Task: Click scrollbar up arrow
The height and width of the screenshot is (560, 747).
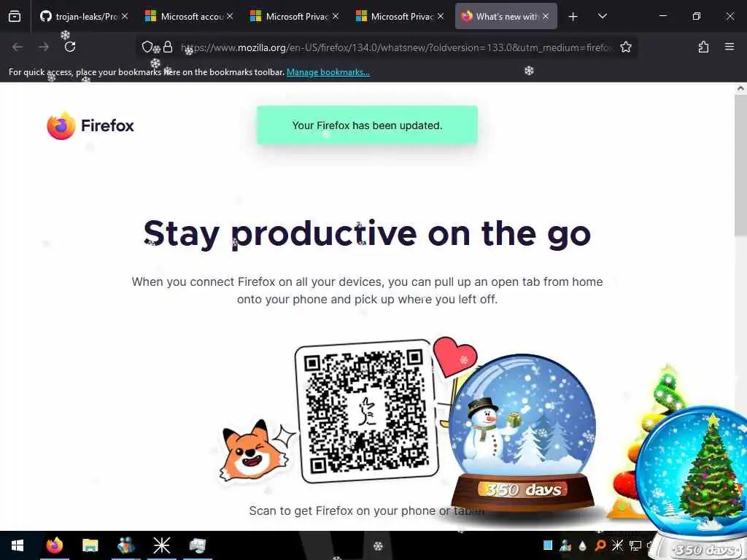Action: coord(740,88)
